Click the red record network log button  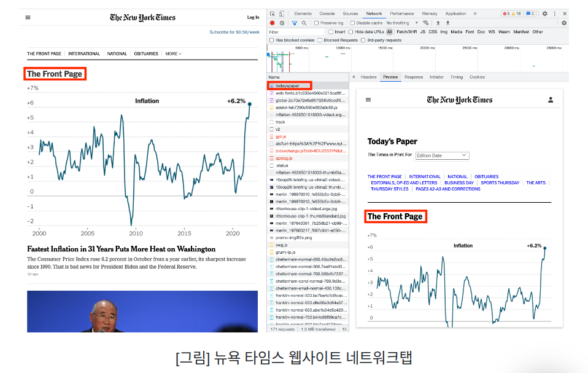click(x=273, y=23)
